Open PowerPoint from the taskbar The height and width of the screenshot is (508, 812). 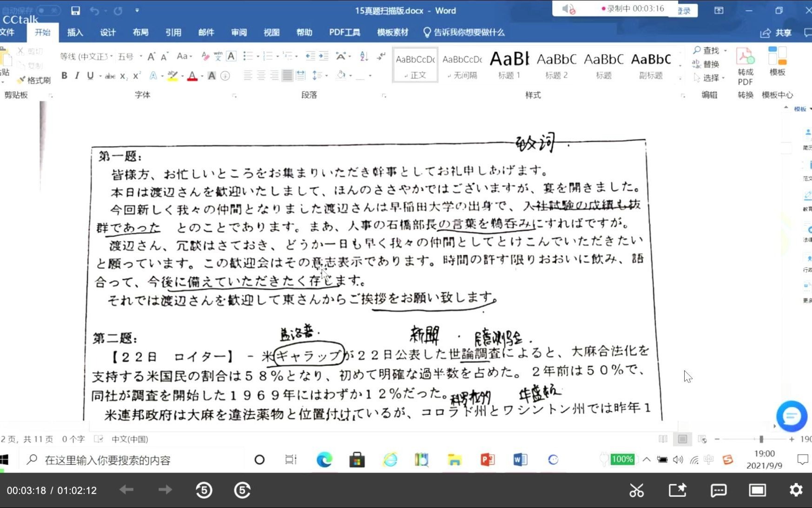pyautogui.click(x=487, y=460)
